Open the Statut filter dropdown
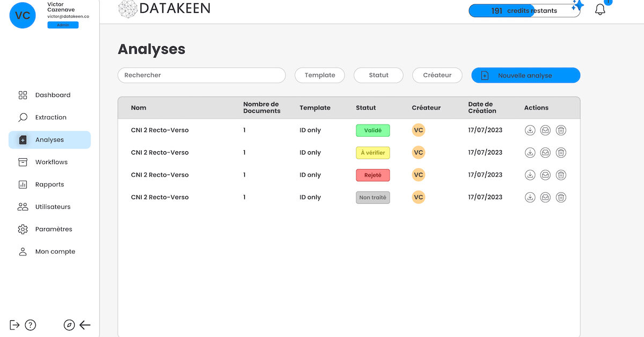Screen dimensions: 644x337 tap(378, 75)
